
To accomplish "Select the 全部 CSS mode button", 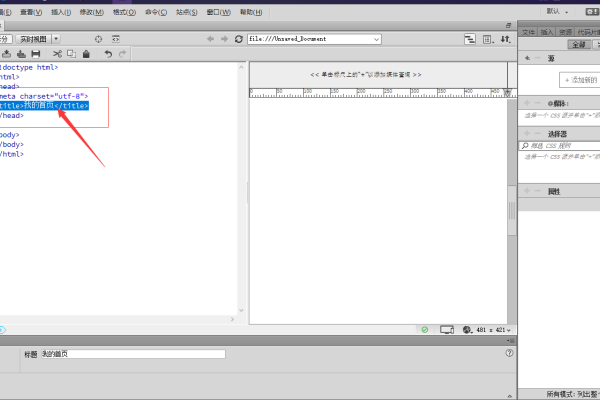I will pyautogui.click(x=577, y=45).
